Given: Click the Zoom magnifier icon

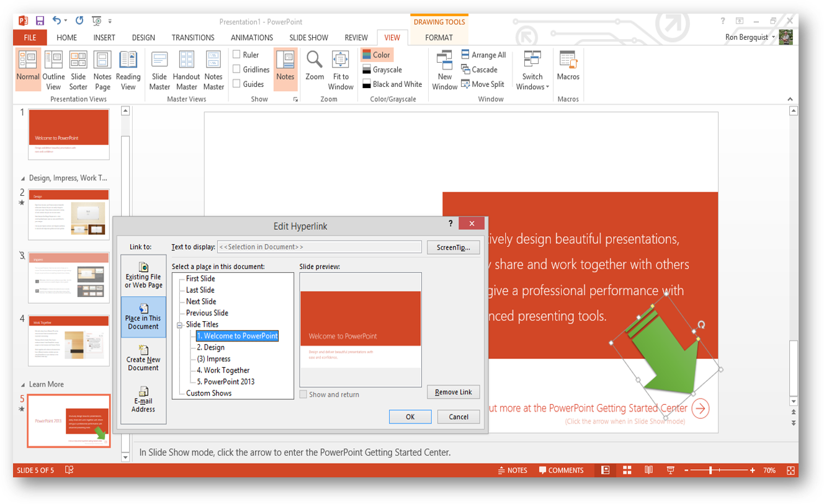Looking at the screenshot, I should tap(315, 60).
